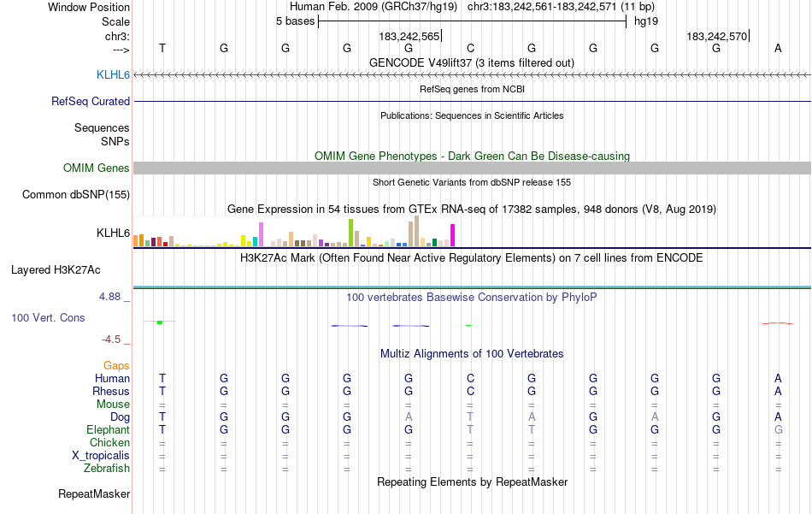
Task: Click the 183,242,565 position marker
Action: tap(409, 36)
